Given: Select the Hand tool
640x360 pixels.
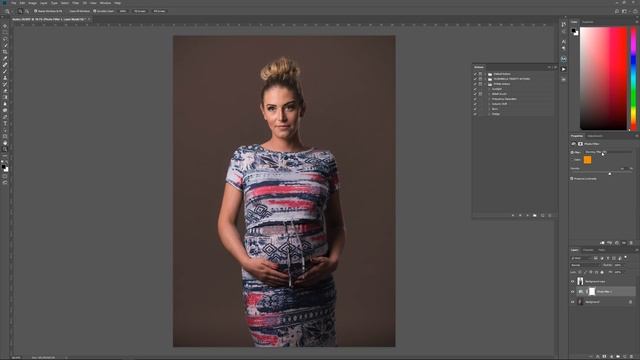Looking at the screenshot, I should tap(5, 143).
